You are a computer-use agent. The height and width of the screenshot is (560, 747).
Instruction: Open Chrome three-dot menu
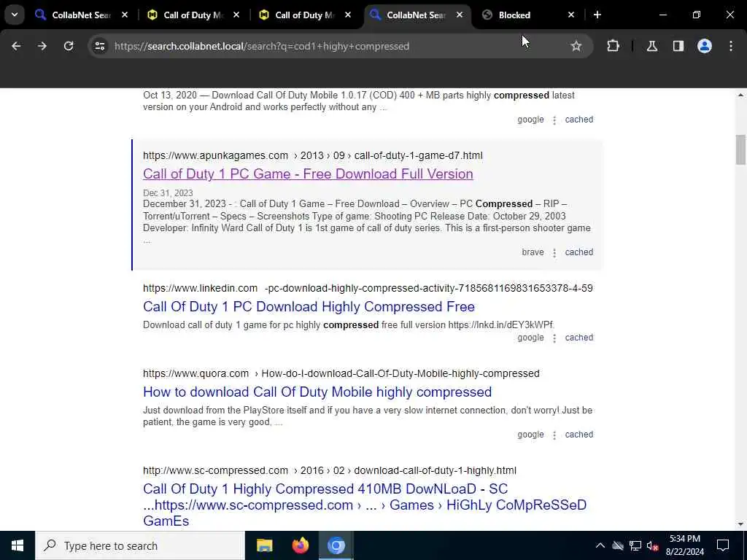731,46
